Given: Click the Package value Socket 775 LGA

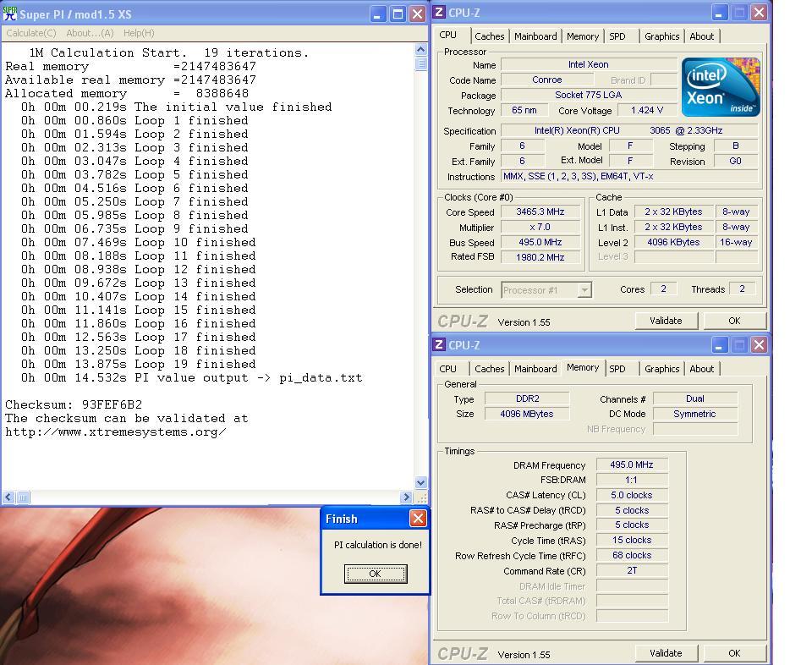Looking at the screenshot, I should tap(589, 95).
